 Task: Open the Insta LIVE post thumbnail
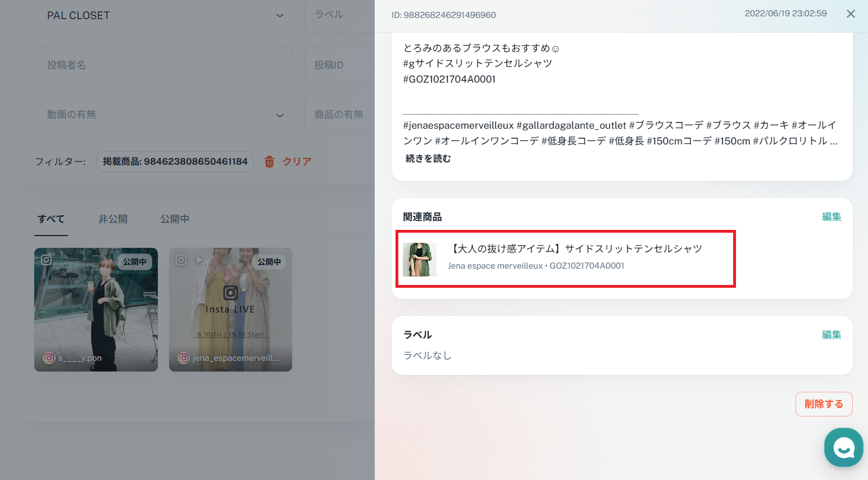click(230, 310)
